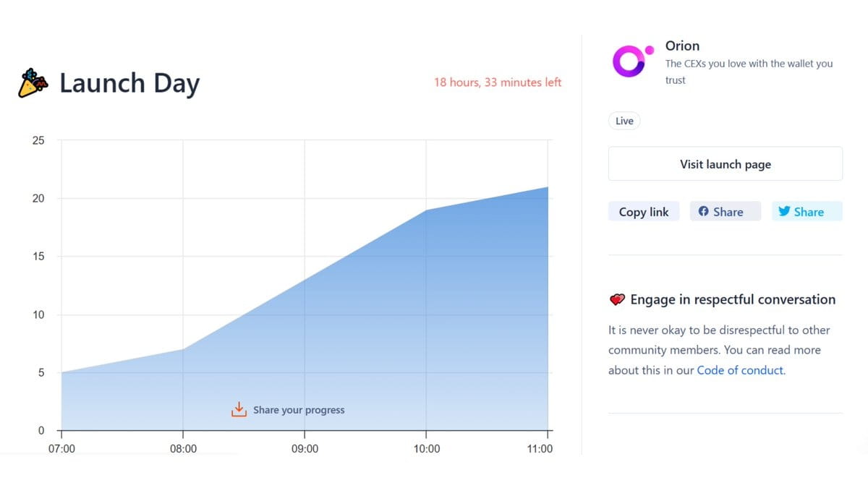The image size is (868, 488).
Task: Click the 10:00 data point on chart
Action: [x=426, y=210]
